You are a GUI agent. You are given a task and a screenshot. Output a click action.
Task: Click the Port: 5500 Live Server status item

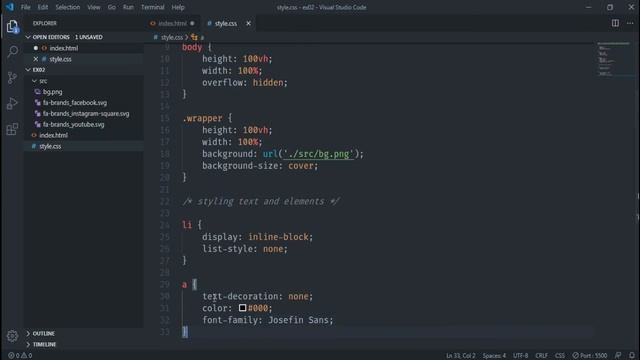[x=590, y=356]
